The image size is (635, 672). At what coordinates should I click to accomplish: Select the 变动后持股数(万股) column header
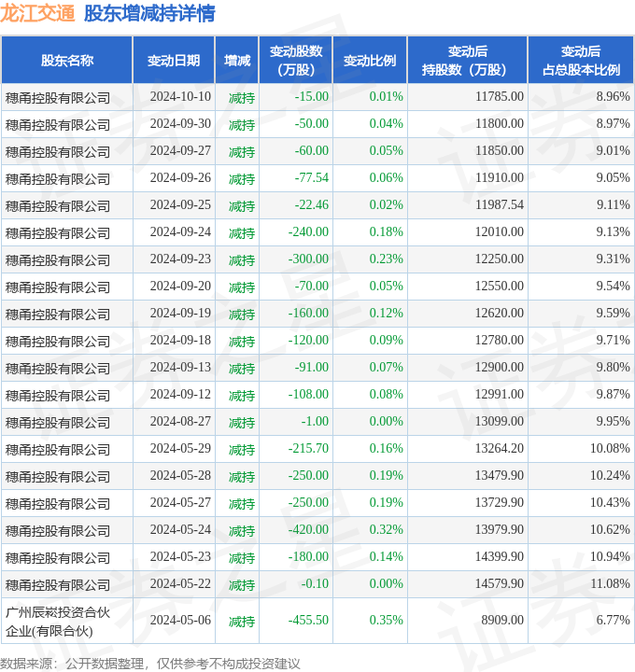(467, 60)
